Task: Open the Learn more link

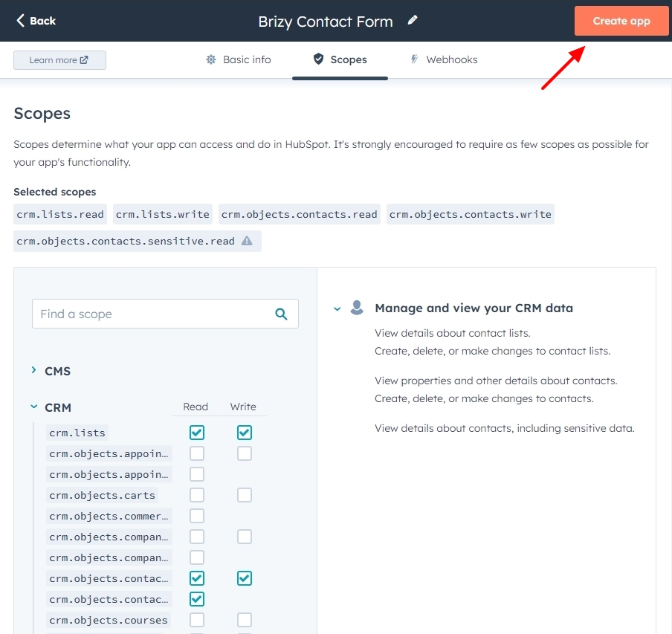Action: pyautogui.click(x=59, y=60)
